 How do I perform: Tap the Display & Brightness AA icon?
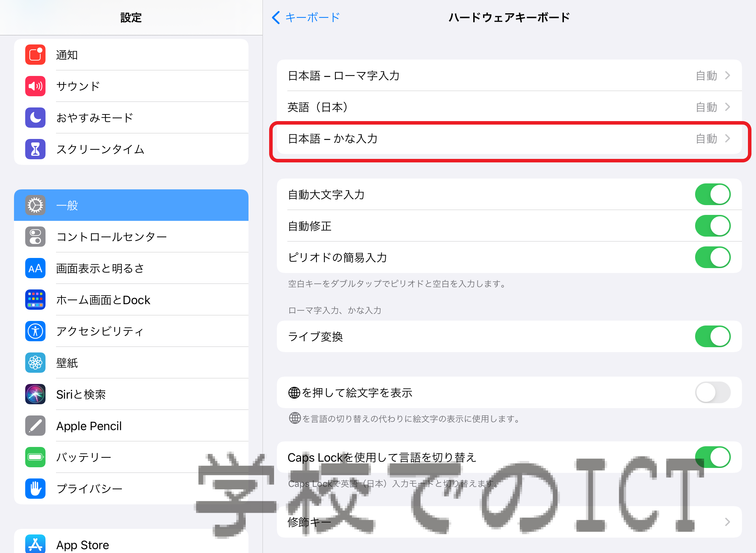[x=35, y=268]
